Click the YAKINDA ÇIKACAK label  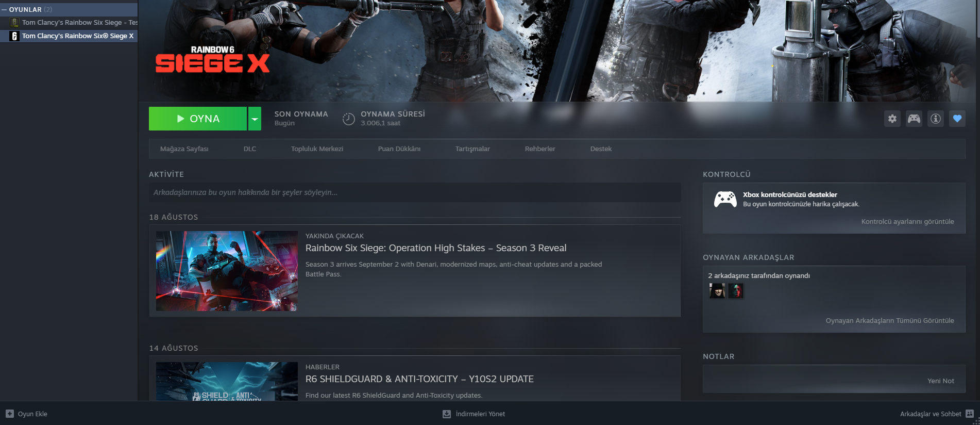[334, 236]
